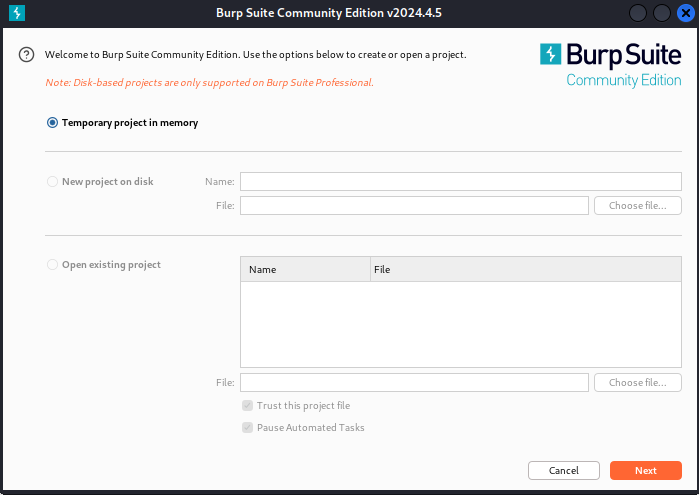Minimize the Burp Suite window

pyautogui.click(x=638, y=13)
